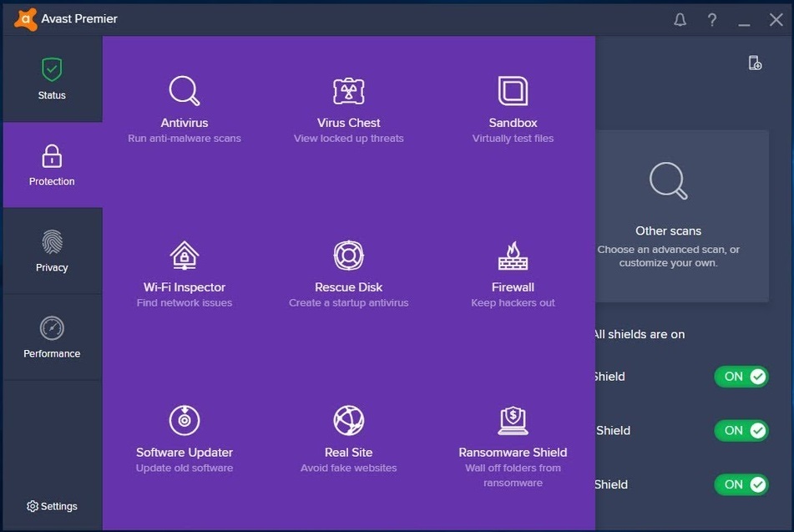
Task: Turn off the first shield ON toggle
Action: (x=741, y=377)
